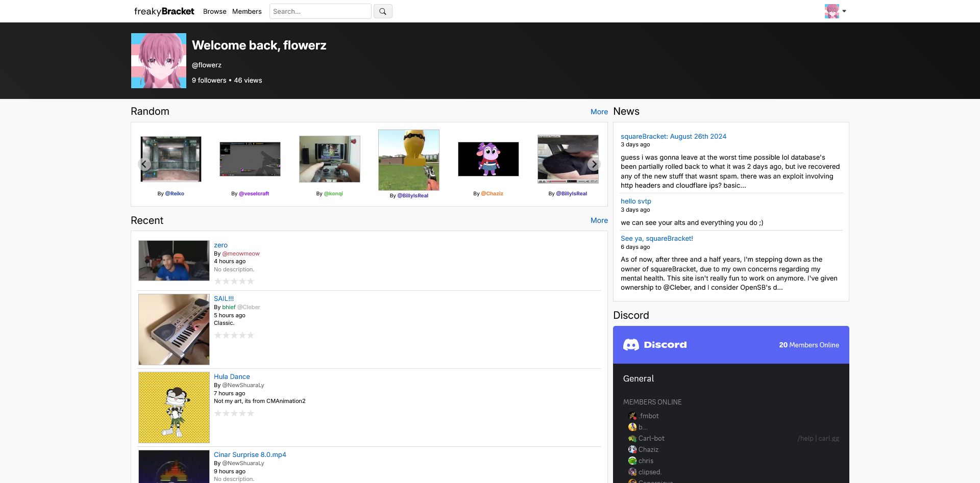Open the 'zero' video thumbnail
980x483 pixels.
point(174,261)
